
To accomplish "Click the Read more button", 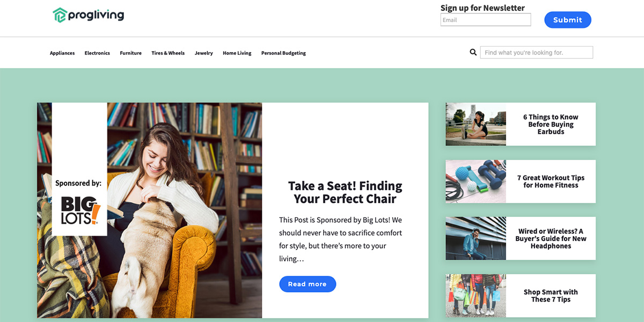I will click(x=308, y=284).
